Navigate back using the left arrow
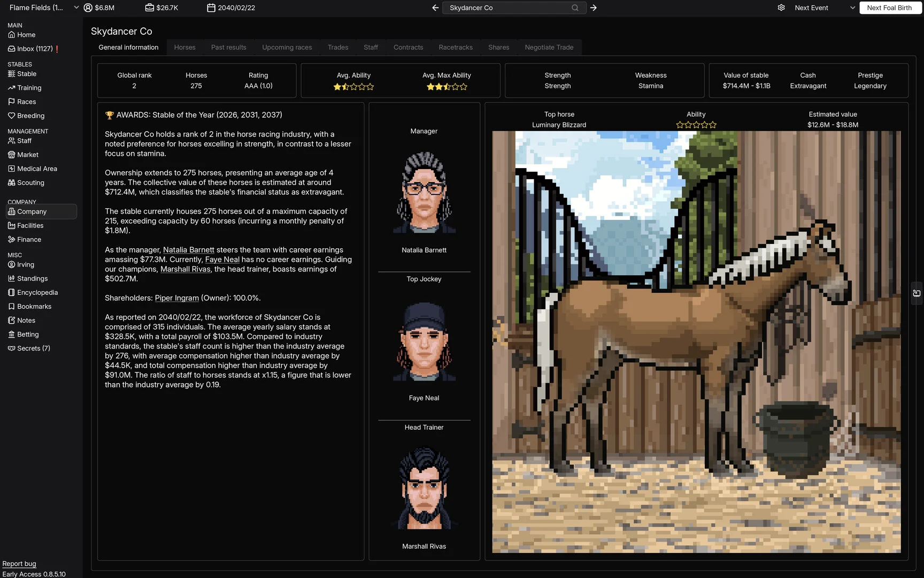The image size is (924, 578). [x=435, y=8]
